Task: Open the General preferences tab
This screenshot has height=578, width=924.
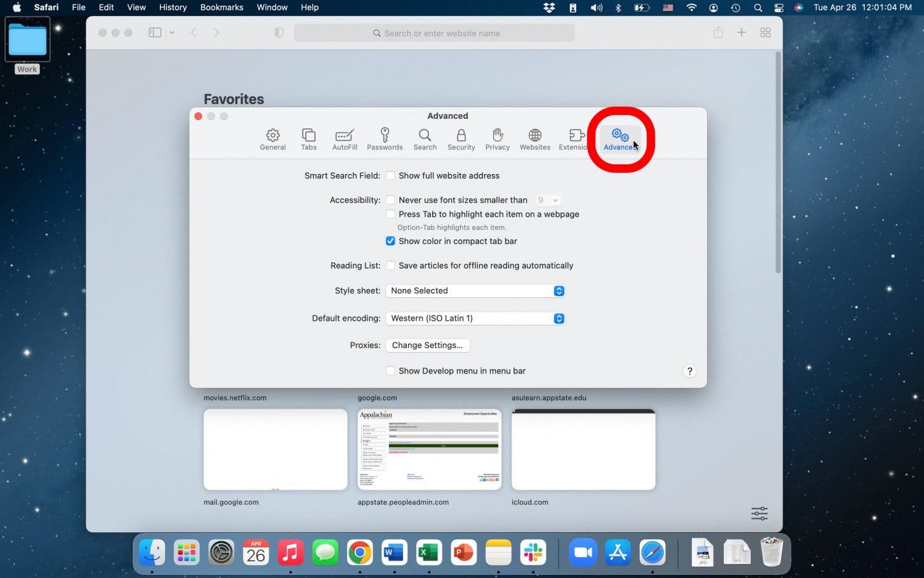Action: pyautogui.click(x=273, y=139)
